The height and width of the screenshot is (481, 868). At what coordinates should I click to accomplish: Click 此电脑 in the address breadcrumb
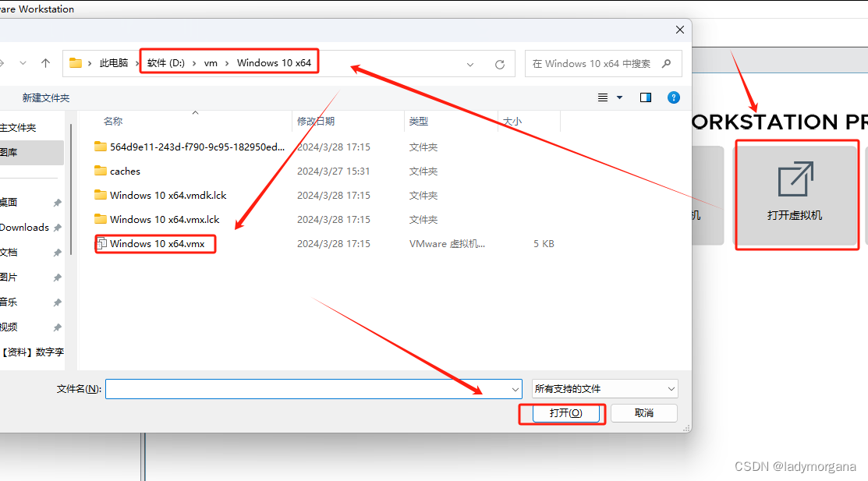click(114, 63)
